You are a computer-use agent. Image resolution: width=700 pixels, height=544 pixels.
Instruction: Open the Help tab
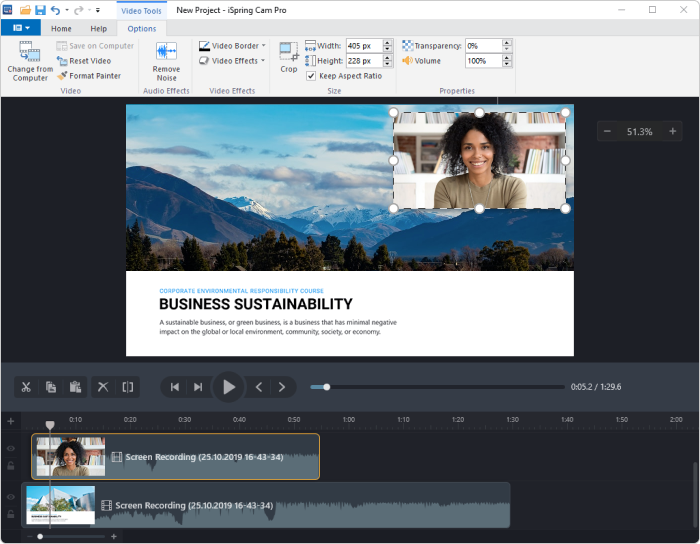click(99, 29)
